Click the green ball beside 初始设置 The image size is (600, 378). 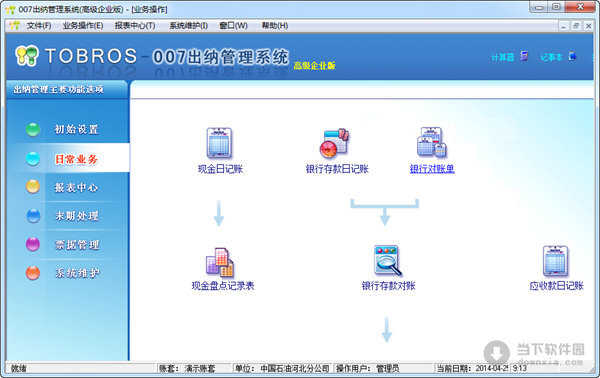(x=33, y=129)
